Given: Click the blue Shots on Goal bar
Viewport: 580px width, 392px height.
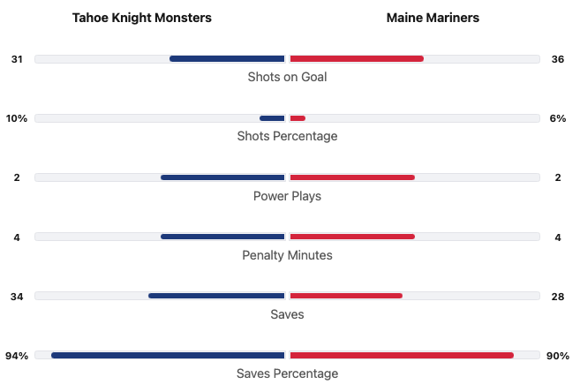Looking at the screenshot, I should (227, 59).
